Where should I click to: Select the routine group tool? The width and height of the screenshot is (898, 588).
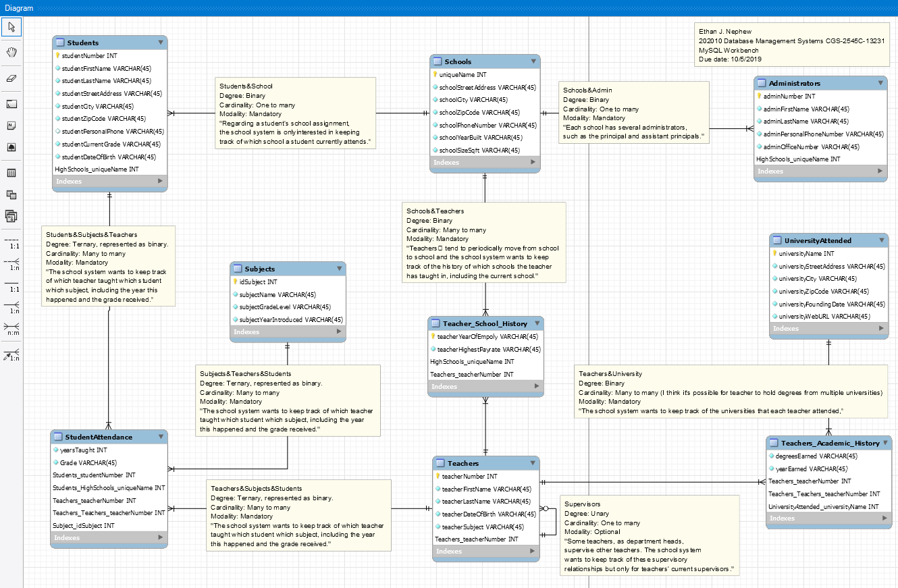(11, 216)
